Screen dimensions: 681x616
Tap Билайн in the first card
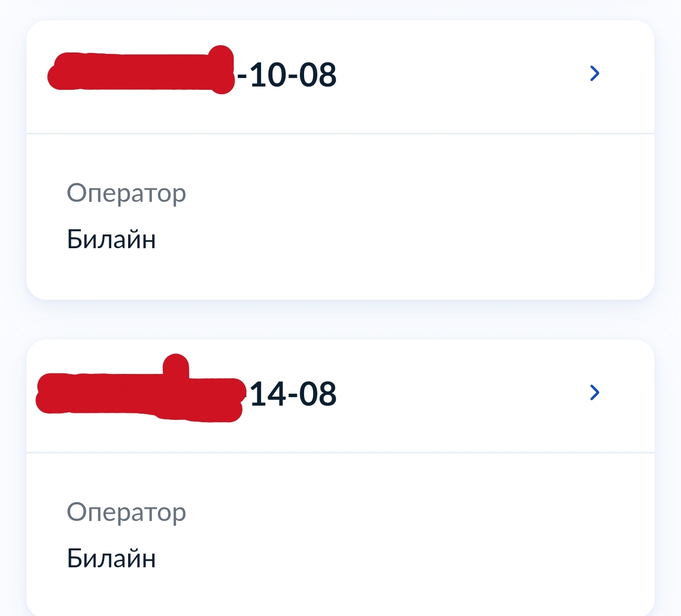[111, 239]
